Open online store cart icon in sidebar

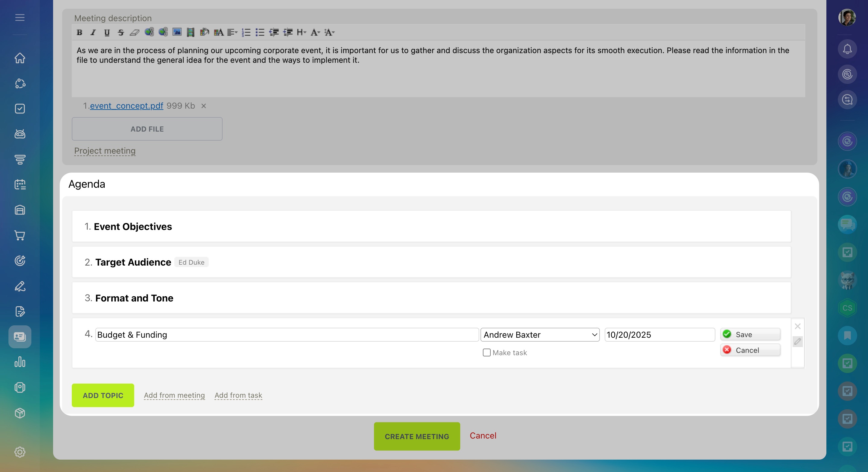pos(20,235)
